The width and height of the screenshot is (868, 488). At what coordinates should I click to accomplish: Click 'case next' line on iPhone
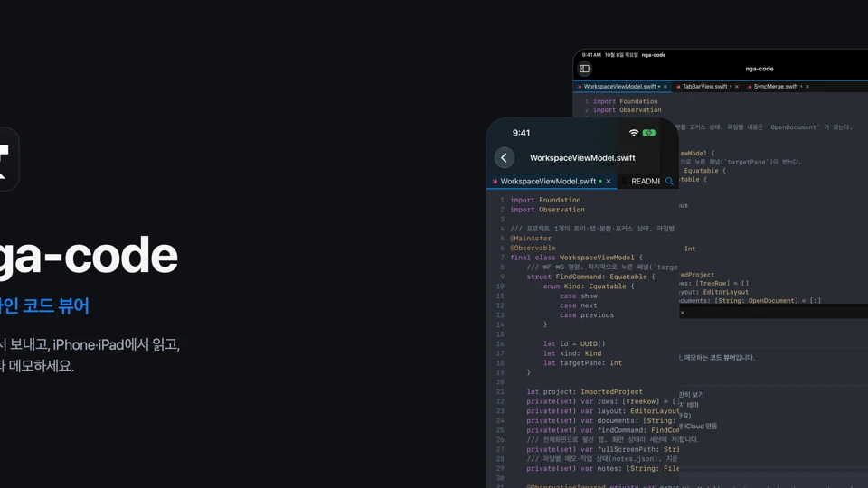pyautogui.click(x=578, y=305)
